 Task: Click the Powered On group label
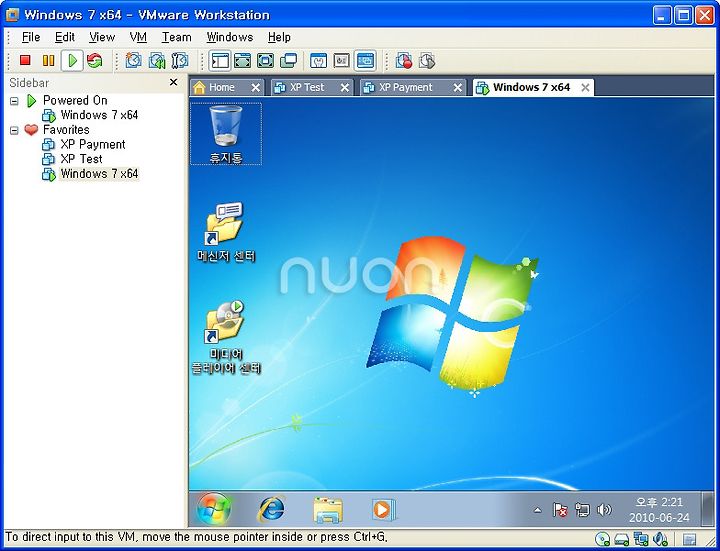(x=75, y=100)
